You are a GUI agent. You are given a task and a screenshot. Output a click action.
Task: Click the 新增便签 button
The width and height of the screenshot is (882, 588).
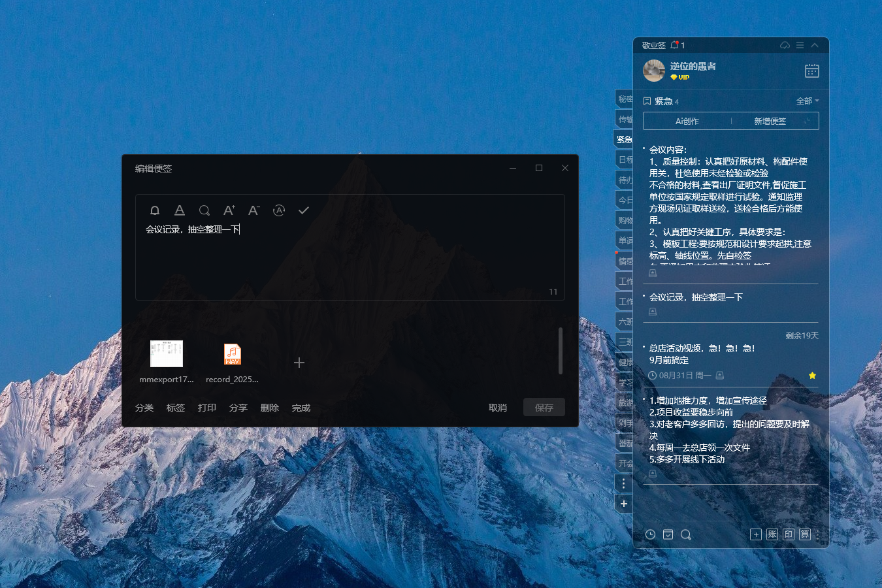(770, 121)
